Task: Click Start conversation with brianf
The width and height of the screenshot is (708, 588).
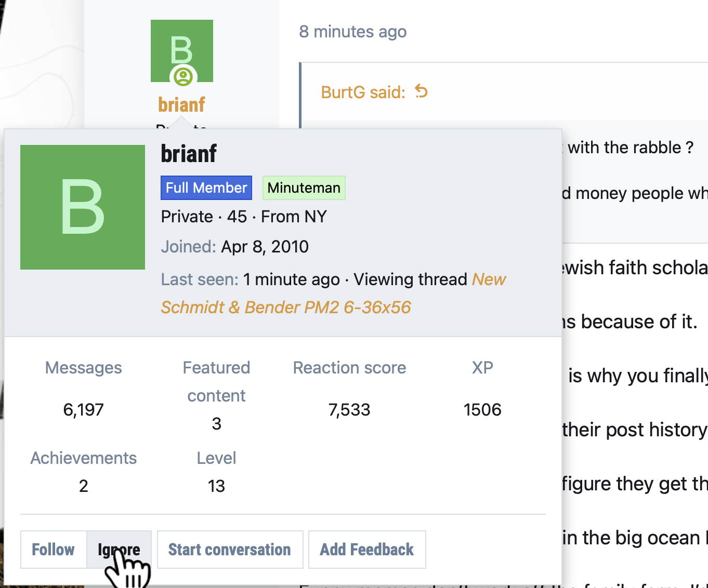Action: click(230, 550)
